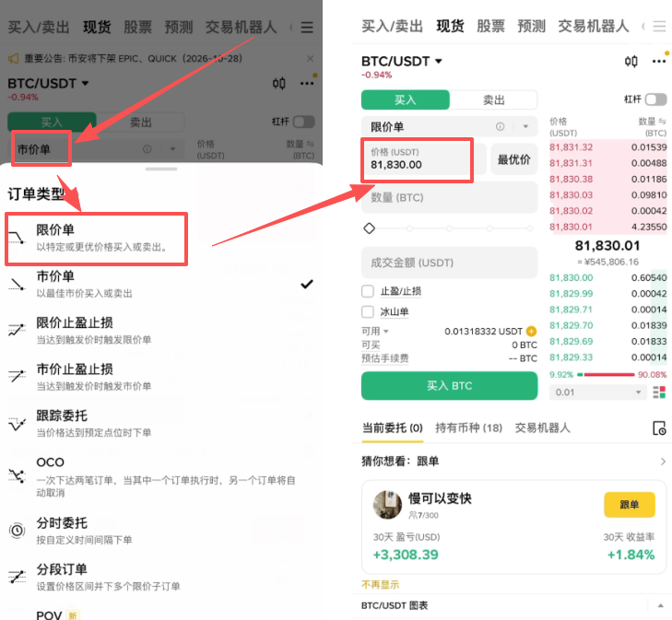Click 限价单 order type icon in list
Image resolution: width=672 pixels, height=620 pixels.
[18, 238]
